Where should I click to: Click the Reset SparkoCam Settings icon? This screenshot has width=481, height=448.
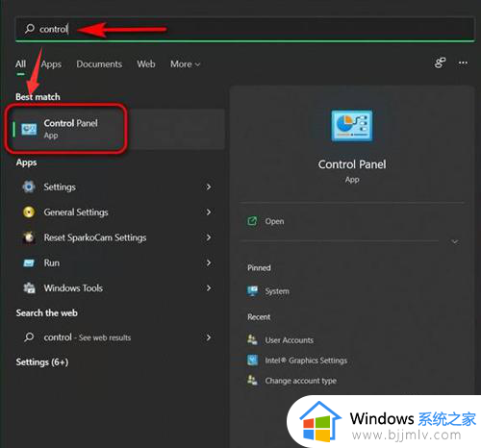(29, 237)
